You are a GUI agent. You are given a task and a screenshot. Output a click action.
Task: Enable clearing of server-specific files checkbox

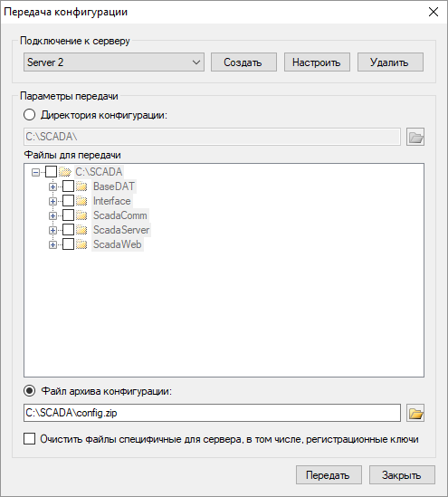[30, 439]
